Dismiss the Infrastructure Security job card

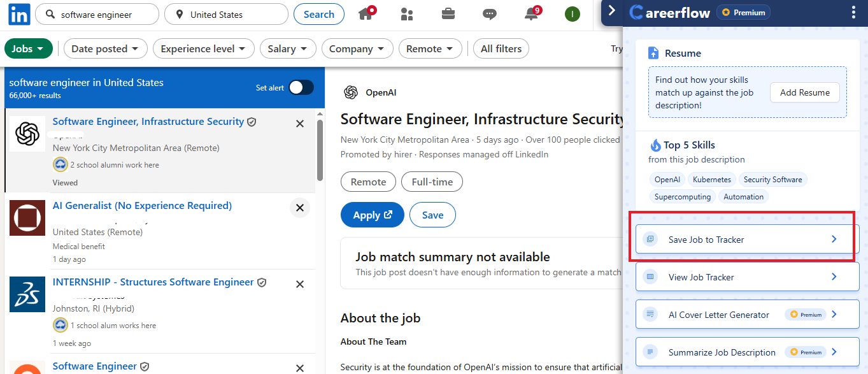(x=300, y=124)
